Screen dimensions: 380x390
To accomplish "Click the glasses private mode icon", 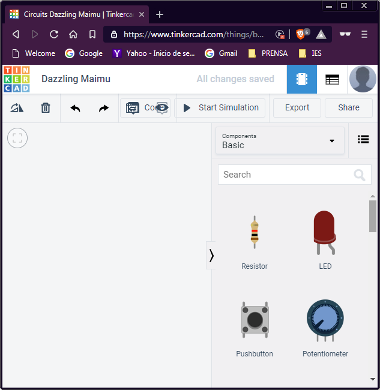I will point(345,34).
